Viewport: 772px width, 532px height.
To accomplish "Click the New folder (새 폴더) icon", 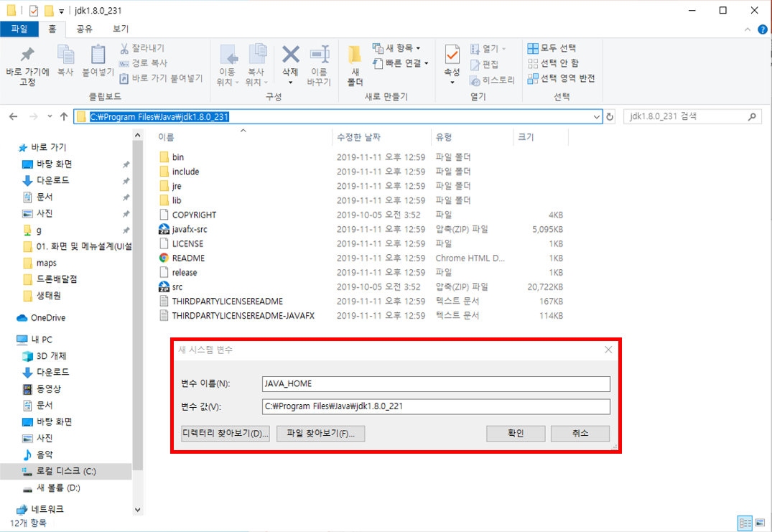I will (x=355, y=55).
